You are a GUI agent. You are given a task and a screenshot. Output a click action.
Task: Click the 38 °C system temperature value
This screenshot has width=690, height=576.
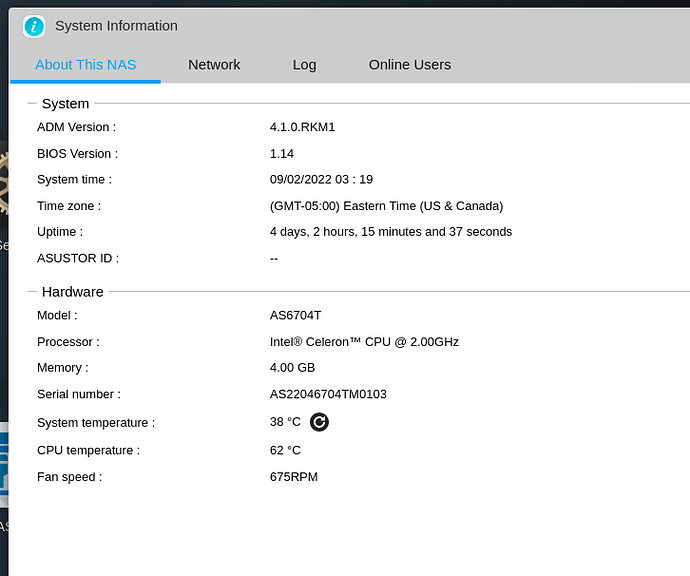tap(285, 422)
